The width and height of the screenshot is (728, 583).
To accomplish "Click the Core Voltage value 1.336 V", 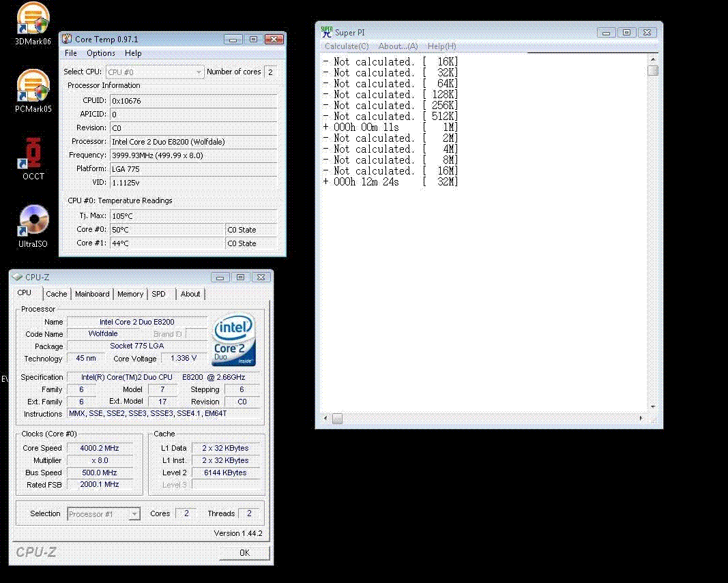I will 184,359.
